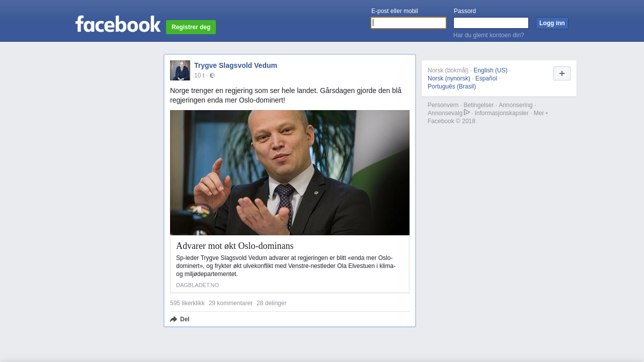This screenshot has width=644, height=362.
Task: Click the AdChoices triangle icon
Action: click(x=467, y=112)
